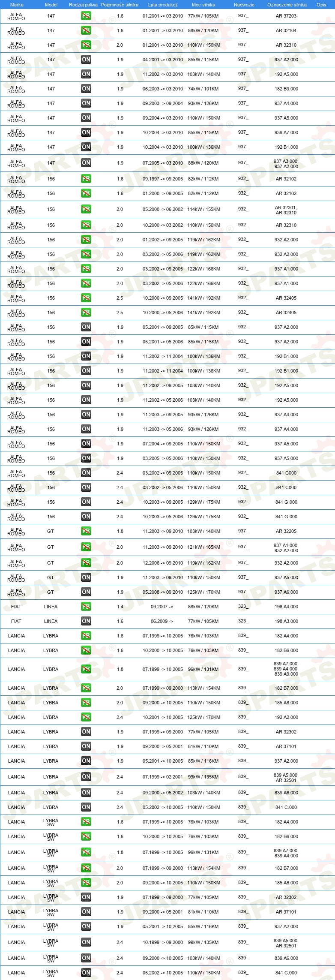Click diesel icon in 147 07.2005 row
The height and width of the screenshot is (980, 335).
click(x=86, y=163)
